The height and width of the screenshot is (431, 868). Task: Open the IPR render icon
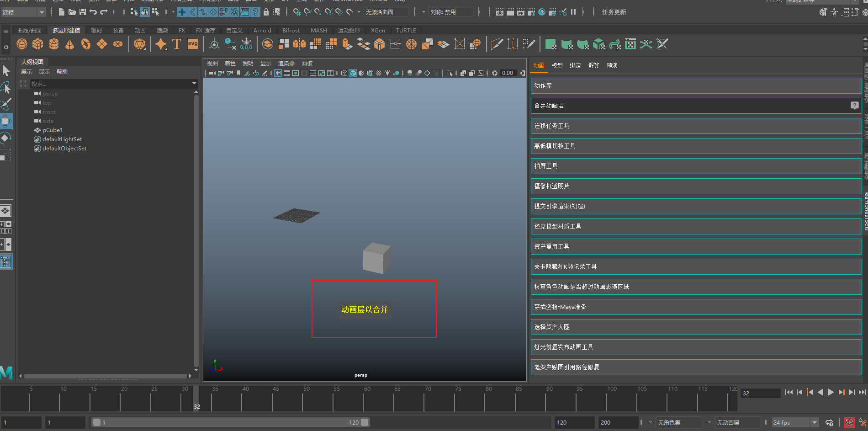point(521,12)
